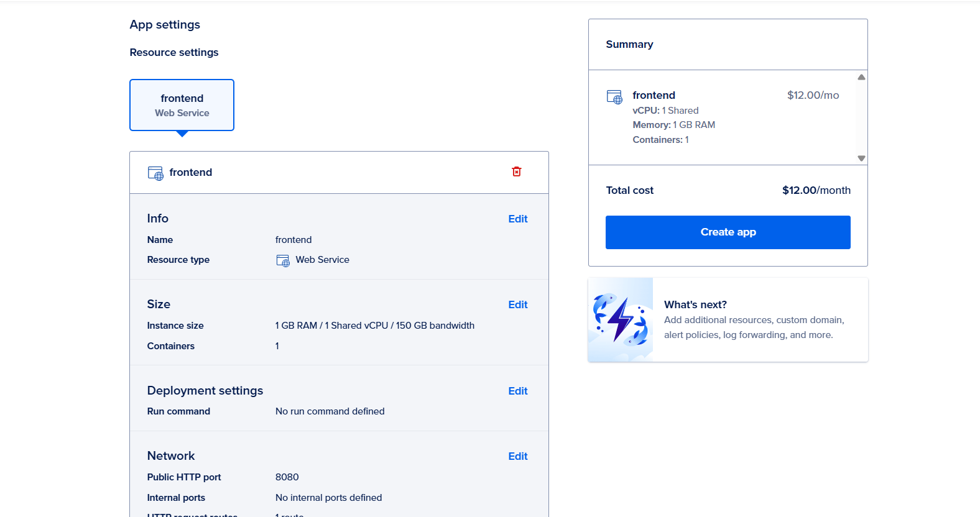The width and height of the screenshot is (980, 517).
Task: Click the Name value 'frontend' in Info
Action: pyautogui.click(x=294, y=240)
